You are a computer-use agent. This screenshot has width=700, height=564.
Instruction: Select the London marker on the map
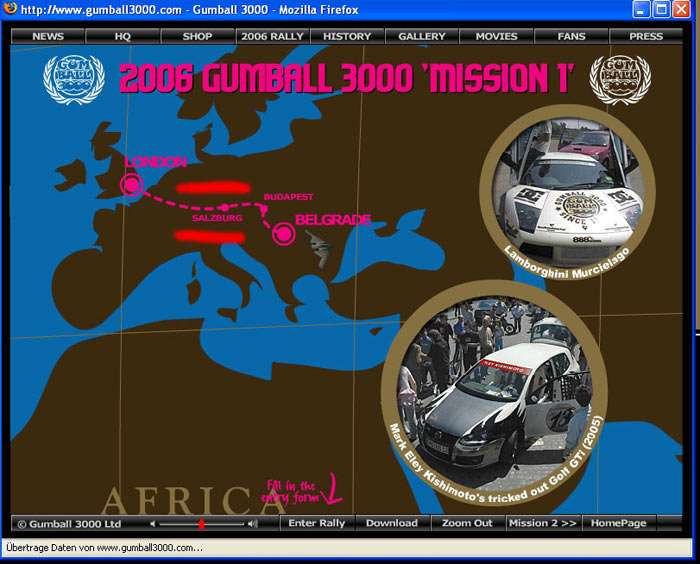coord(131,185)
